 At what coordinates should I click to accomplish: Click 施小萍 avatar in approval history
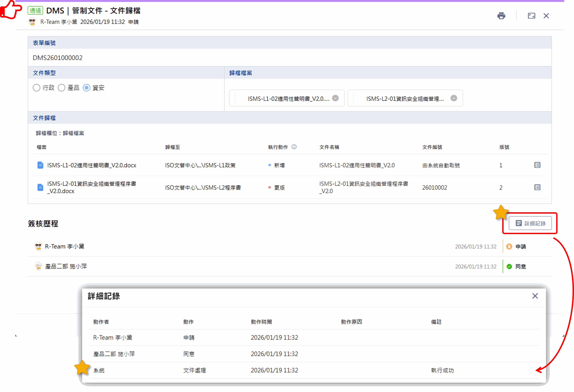coord(38,266)
